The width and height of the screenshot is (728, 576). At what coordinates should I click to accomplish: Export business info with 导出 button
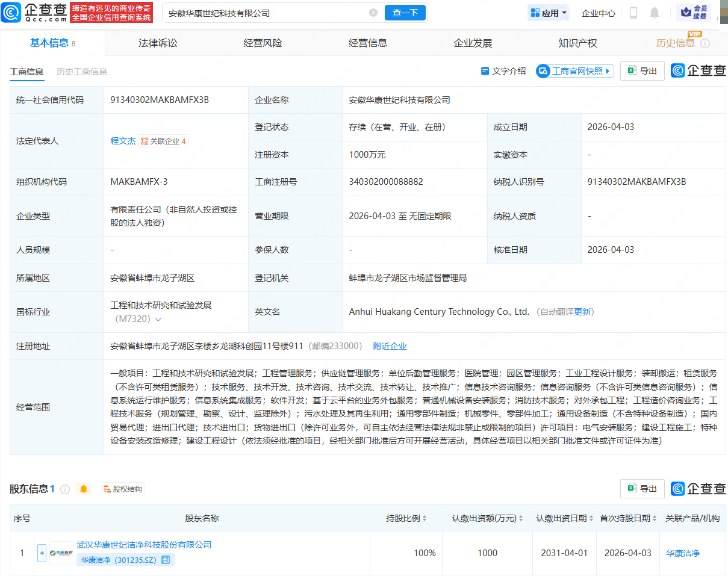[x=642, y=71]
